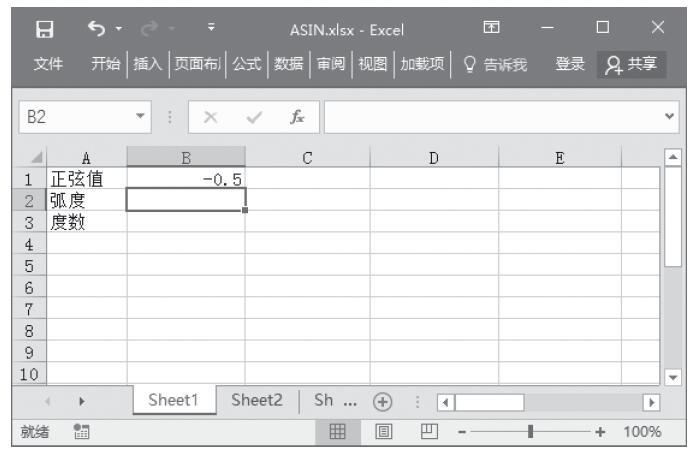Open the 公式 ribbon tab

(x=245, y=62)
